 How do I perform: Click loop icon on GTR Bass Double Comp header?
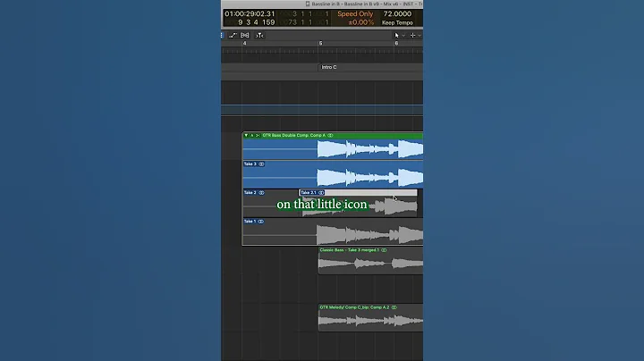pos(330,136)
